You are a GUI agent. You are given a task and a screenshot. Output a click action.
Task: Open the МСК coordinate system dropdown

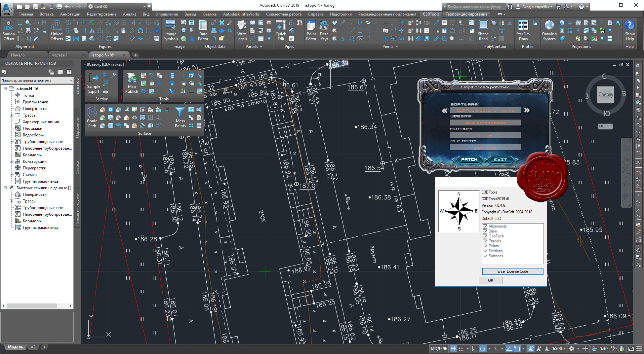(x=605, y=126)
